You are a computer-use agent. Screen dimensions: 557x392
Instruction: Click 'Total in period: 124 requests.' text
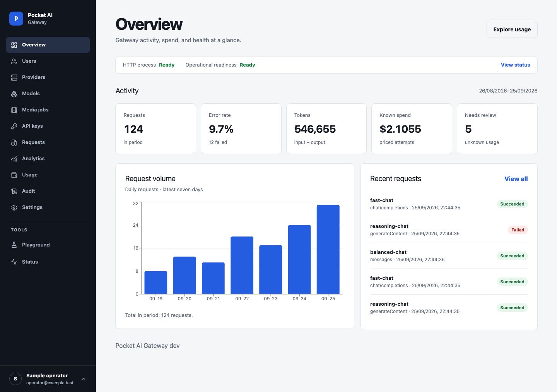159,315
